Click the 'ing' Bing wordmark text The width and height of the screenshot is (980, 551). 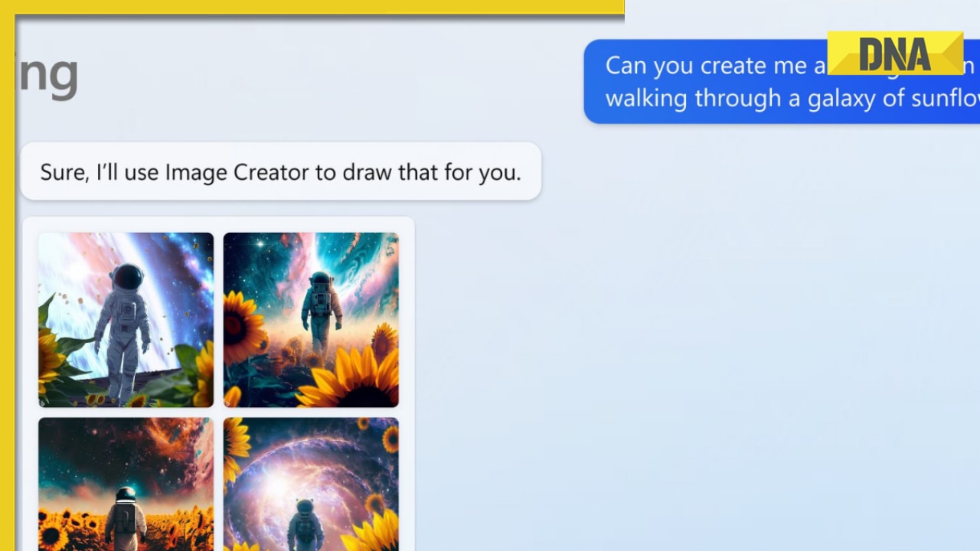tap(46, 73)
